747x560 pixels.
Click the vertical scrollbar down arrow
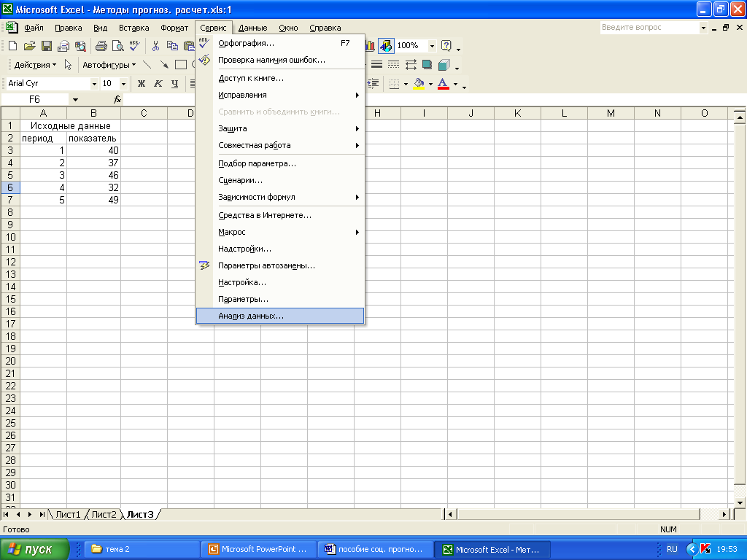740,502
